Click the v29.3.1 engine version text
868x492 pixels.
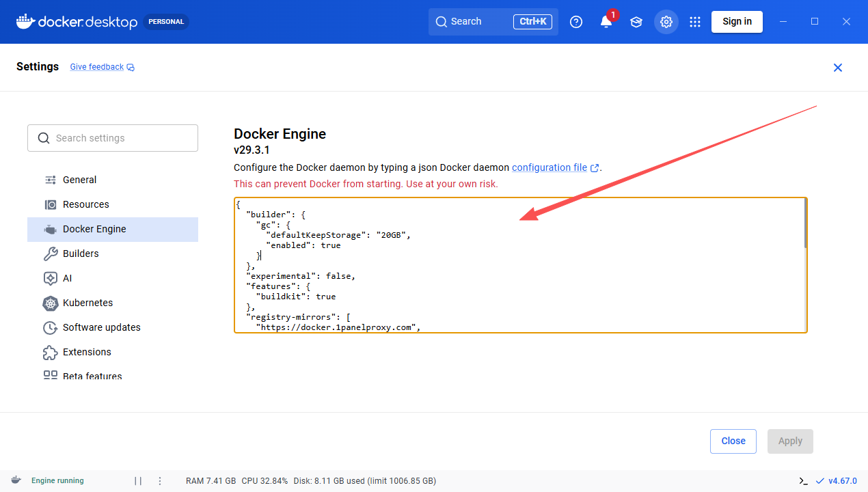coord(252,150)
